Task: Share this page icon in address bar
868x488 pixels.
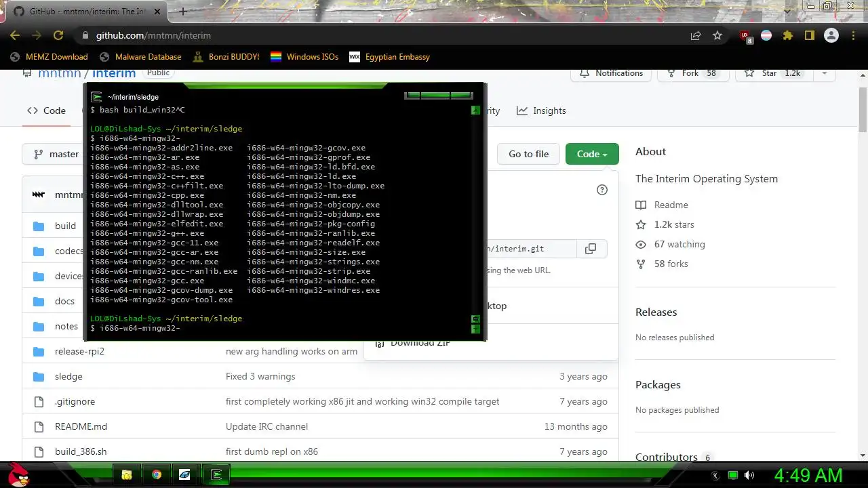Action: (696, 35)
